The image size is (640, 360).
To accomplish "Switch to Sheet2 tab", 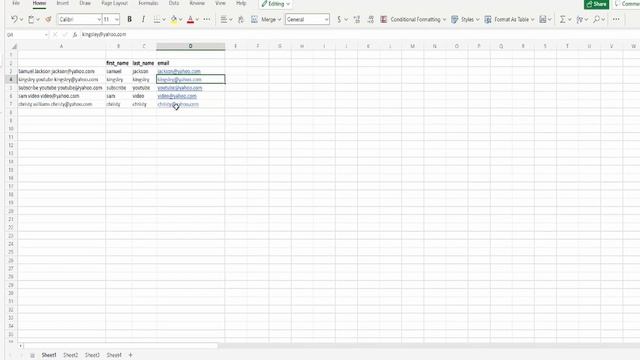I will coord(71,355).
